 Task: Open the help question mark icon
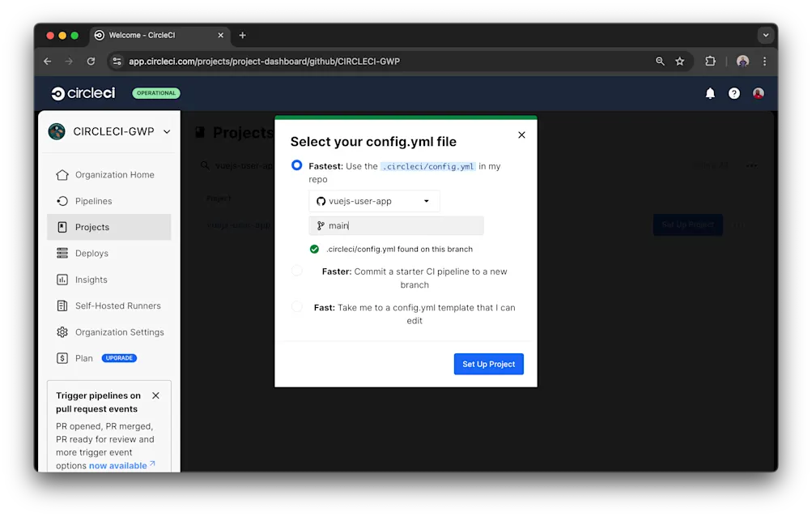point(733,92)
